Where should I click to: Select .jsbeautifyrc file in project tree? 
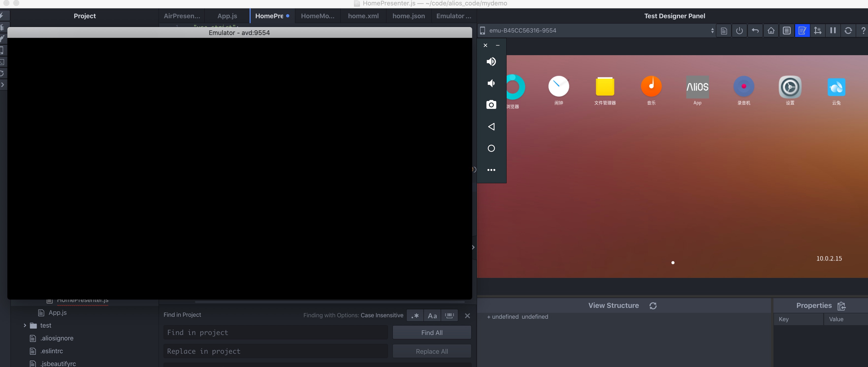pos(58,364)
